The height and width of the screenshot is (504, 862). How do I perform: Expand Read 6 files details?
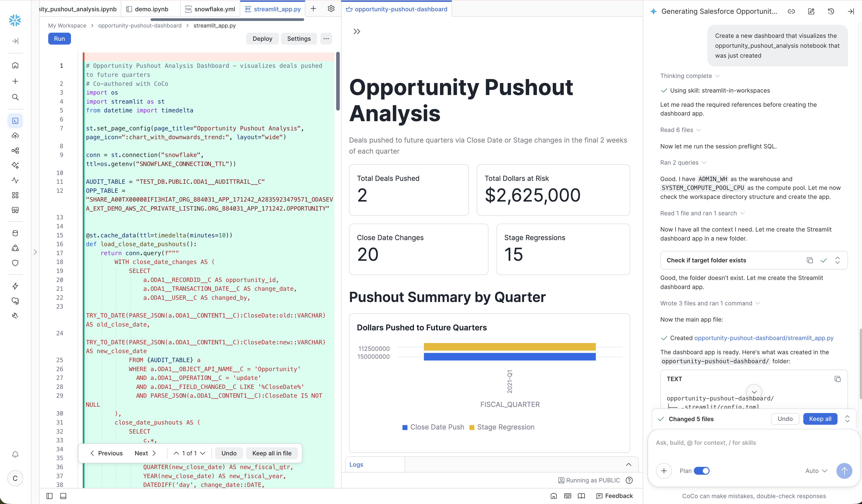(x=680, y=130)
